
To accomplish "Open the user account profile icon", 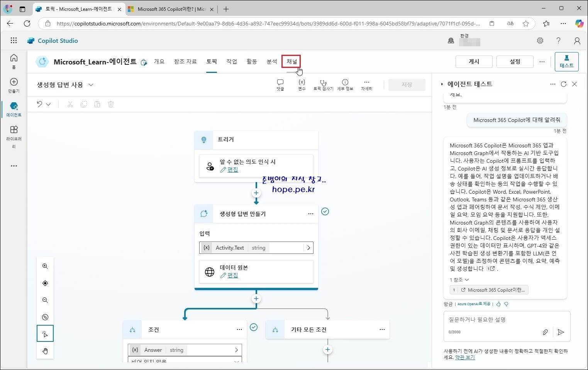I will (x=577, y=41).
